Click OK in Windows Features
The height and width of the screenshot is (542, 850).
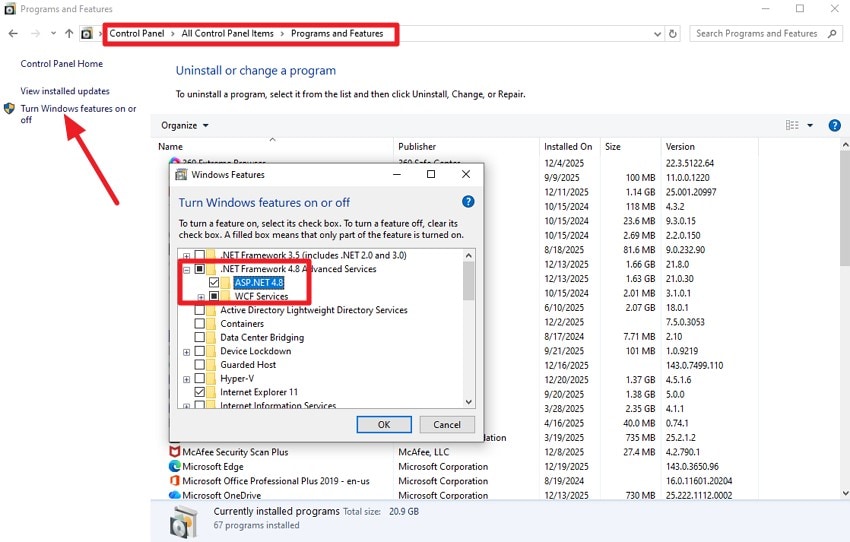[x=384, y=424]
